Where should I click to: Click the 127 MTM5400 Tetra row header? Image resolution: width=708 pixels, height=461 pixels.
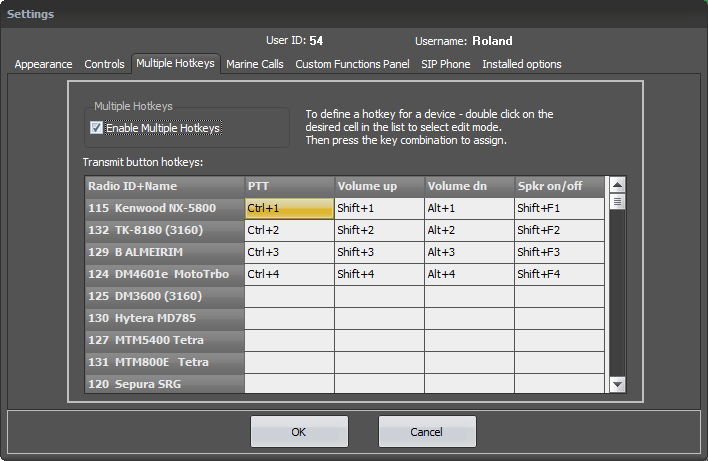165,340
